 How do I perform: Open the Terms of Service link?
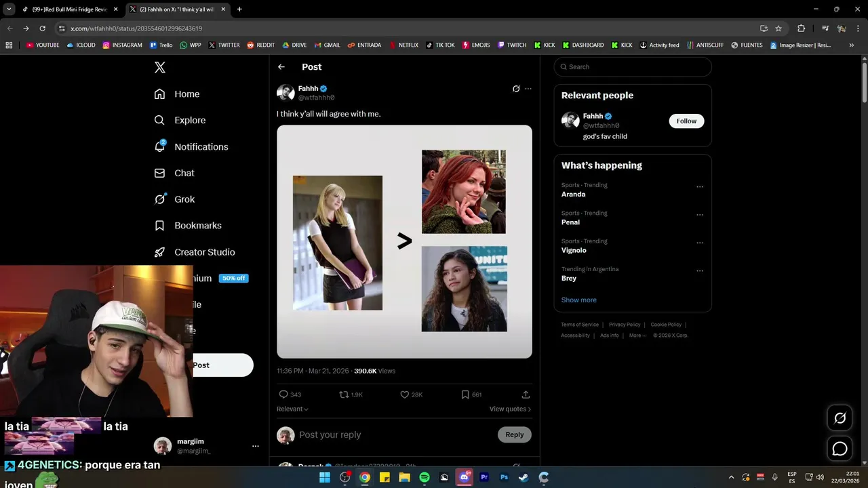(x=580, y=325)
